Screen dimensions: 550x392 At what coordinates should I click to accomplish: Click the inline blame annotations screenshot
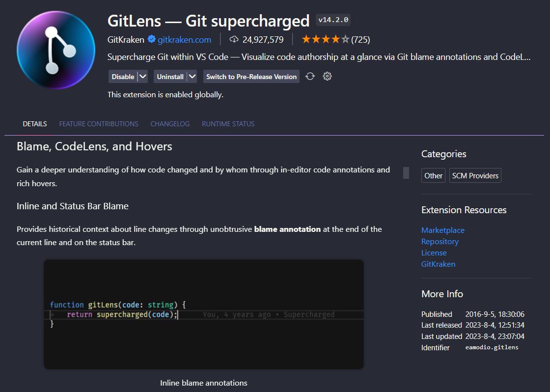pos(204,313)
